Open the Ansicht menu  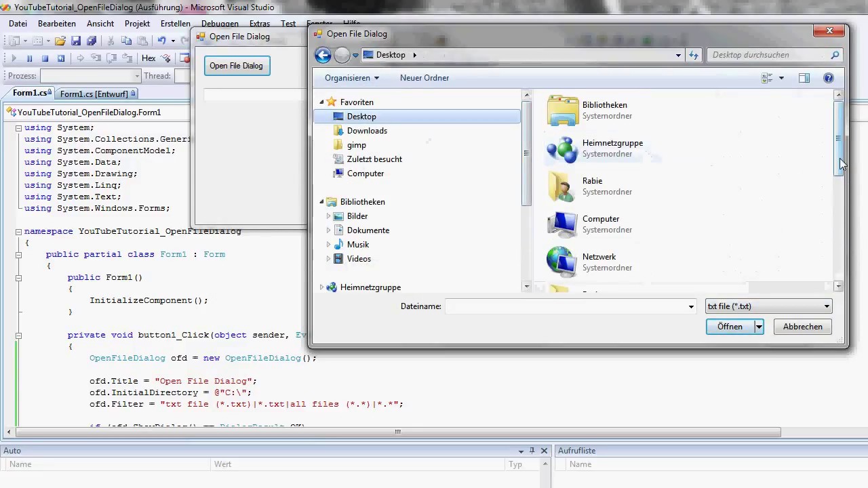point(100,23)
